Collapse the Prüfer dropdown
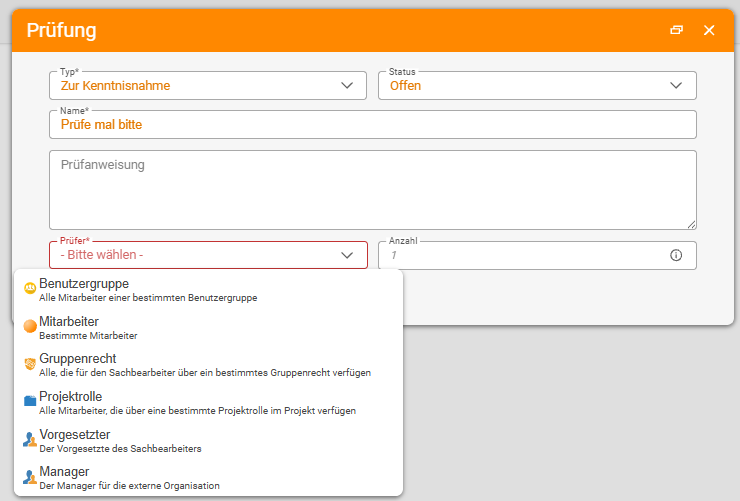This screenshot has width=740, height=501. click(347, 255)
